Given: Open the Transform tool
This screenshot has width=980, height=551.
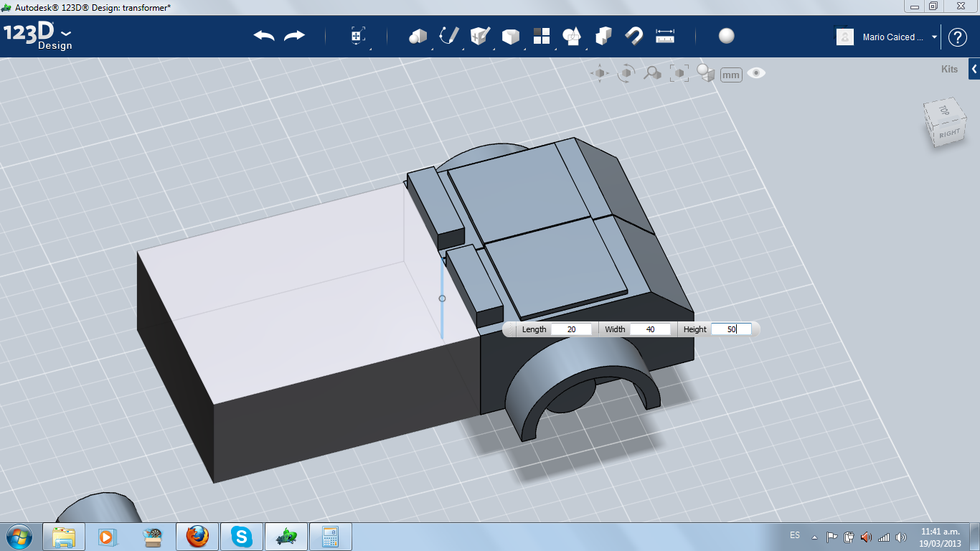Looking at the screenshot, I should tap(358, 37).
